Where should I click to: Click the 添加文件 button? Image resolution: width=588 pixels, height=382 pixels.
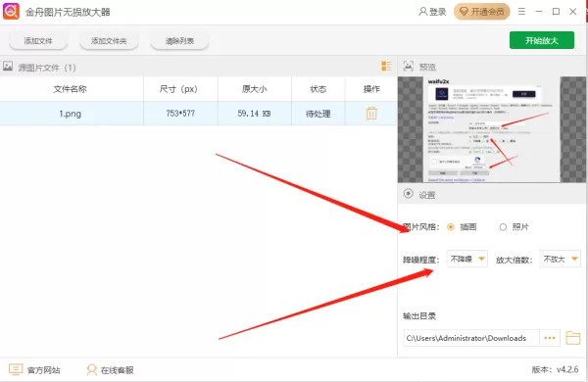click(x=38, y=41)
